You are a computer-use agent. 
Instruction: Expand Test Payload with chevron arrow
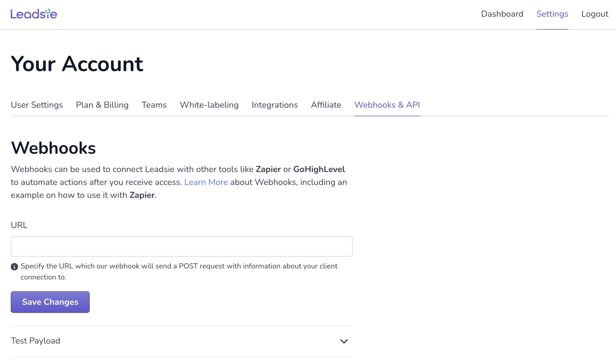(x=344, y=341)
